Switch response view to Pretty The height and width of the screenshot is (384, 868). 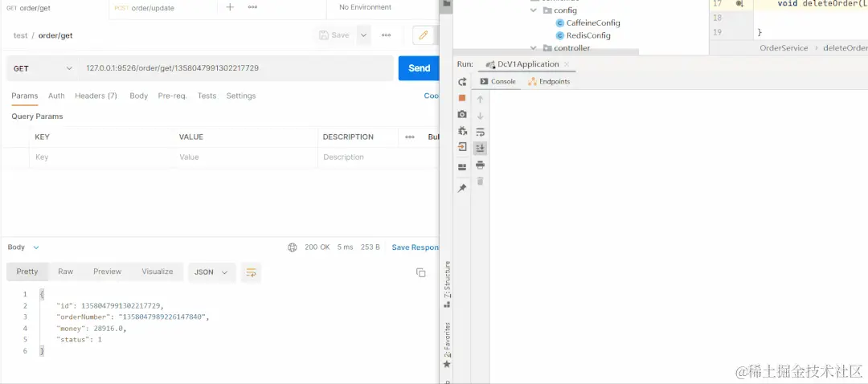[27, 272]
